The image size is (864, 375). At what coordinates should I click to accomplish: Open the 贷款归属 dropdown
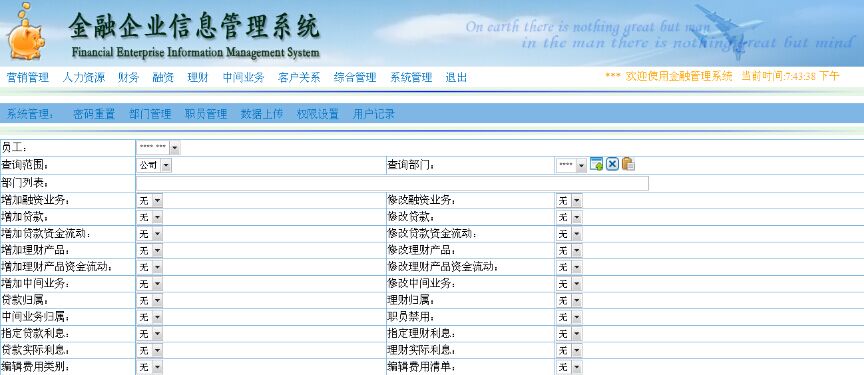(x=150, y=301)
